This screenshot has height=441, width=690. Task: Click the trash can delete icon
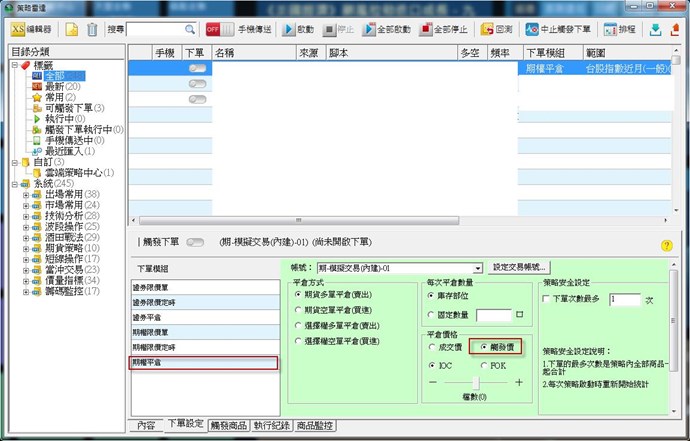pos(93,29)
